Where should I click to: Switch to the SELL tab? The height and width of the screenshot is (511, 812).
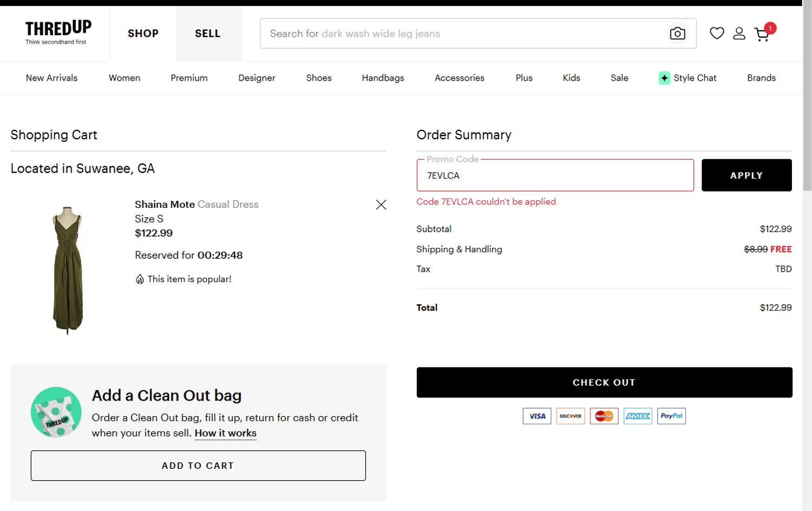[208, 34]
